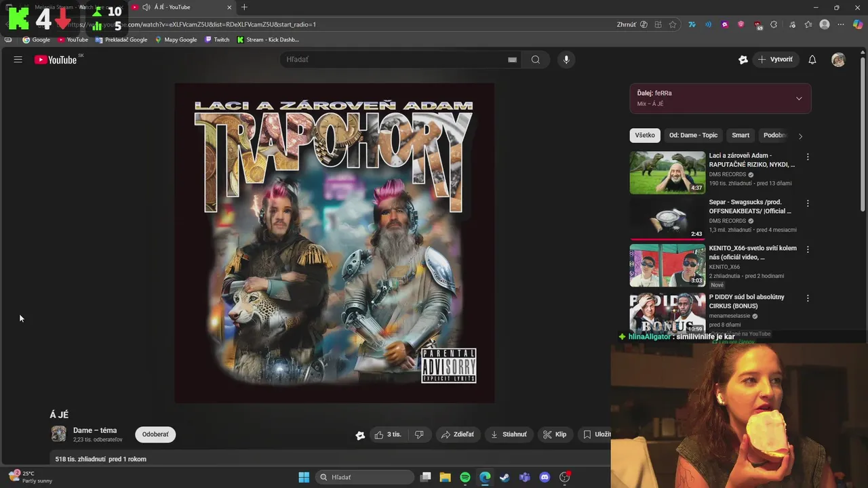
Task: Dislike the video with thumbs down
Action: coord(419,434)
